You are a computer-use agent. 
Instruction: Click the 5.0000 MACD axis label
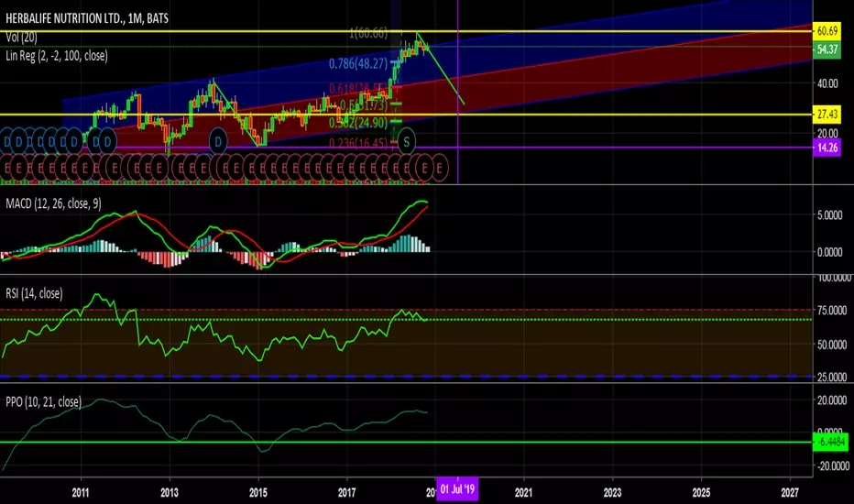pyautogui.click(x=829, y=215)
